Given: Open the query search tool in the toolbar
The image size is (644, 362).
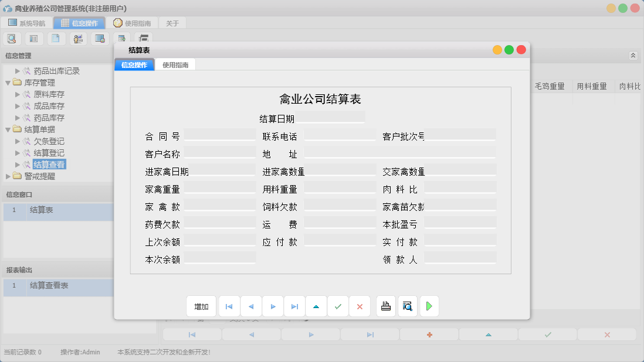Looking at the screenshot, I should tap(12, 38).
